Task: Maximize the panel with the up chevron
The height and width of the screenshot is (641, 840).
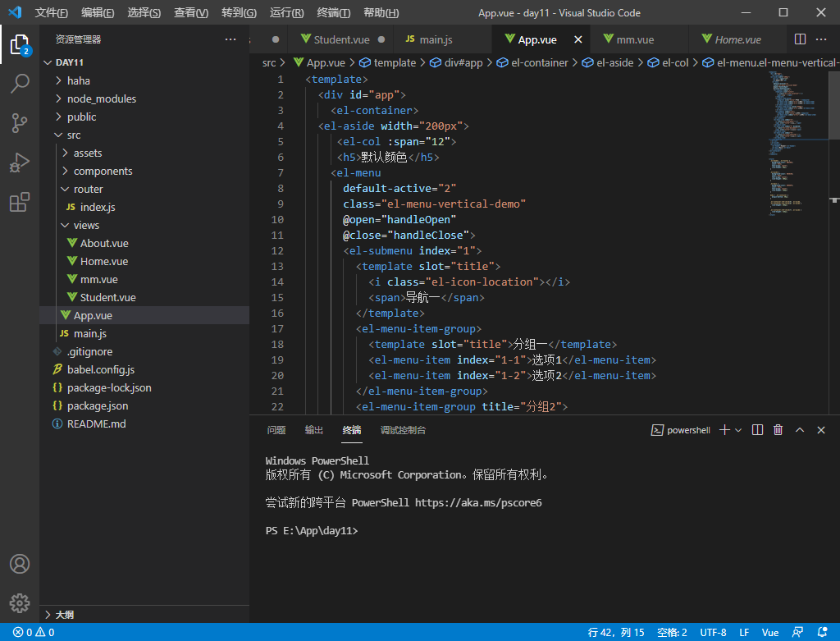Action: pyautogui.click(x=800, y=430)
